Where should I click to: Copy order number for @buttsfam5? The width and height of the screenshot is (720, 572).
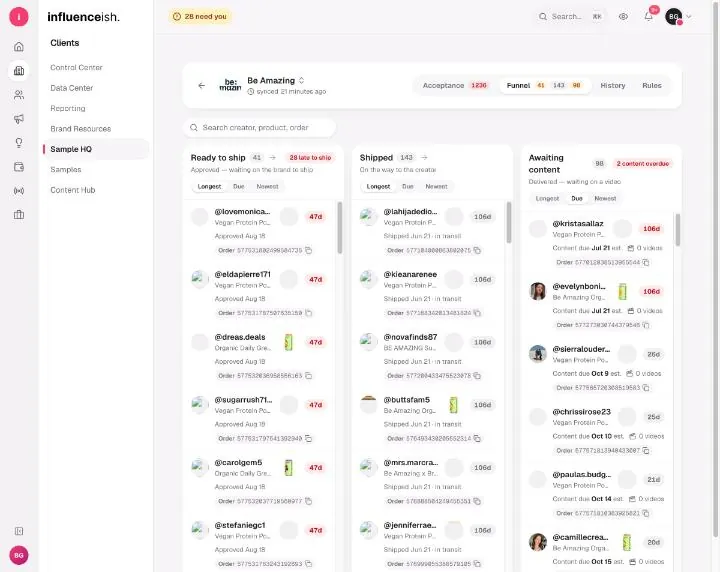click(478, 438)
